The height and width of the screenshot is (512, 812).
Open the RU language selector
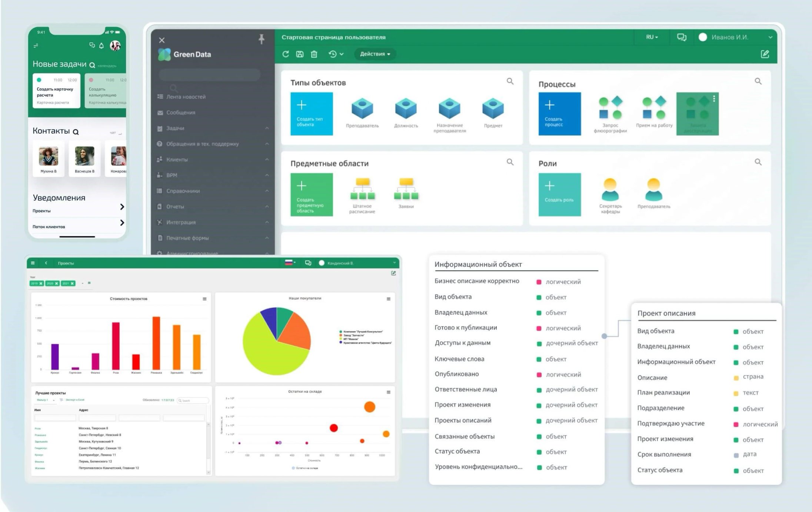(652, 37)
